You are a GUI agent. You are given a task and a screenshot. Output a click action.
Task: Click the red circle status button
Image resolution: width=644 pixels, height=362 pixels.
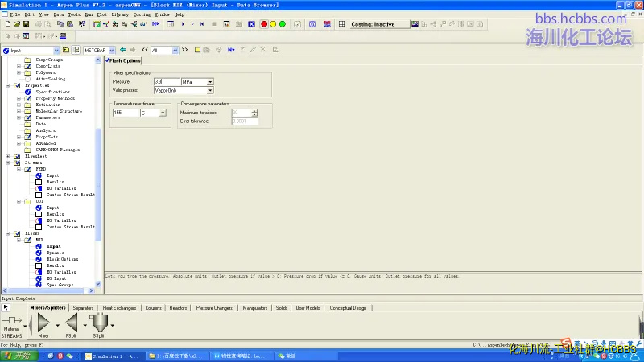click(x=264, y=24)
